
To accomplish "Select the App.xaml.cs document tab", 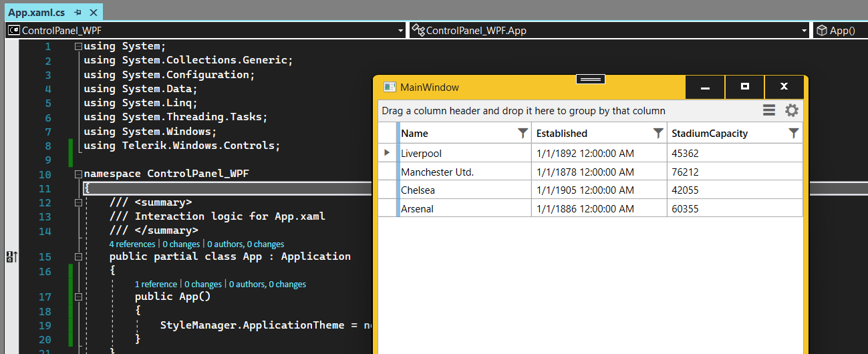I will (x=37, y=13).
